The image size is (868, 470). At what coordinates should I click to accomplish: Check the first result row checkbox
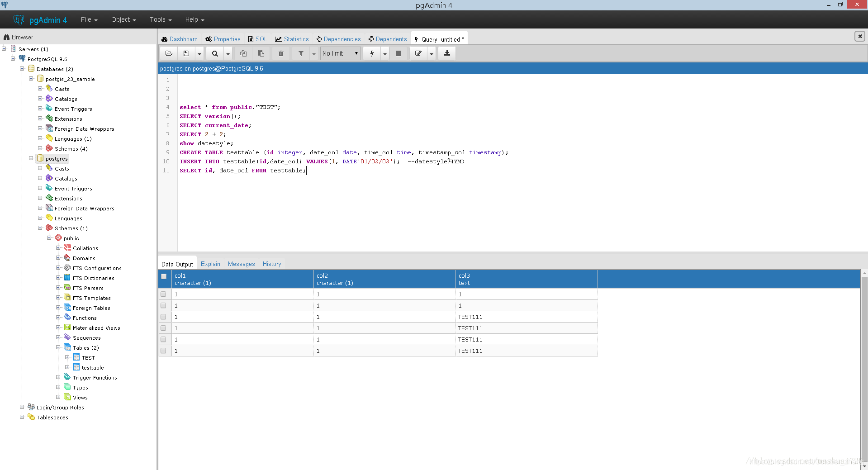tap(163, 294)
